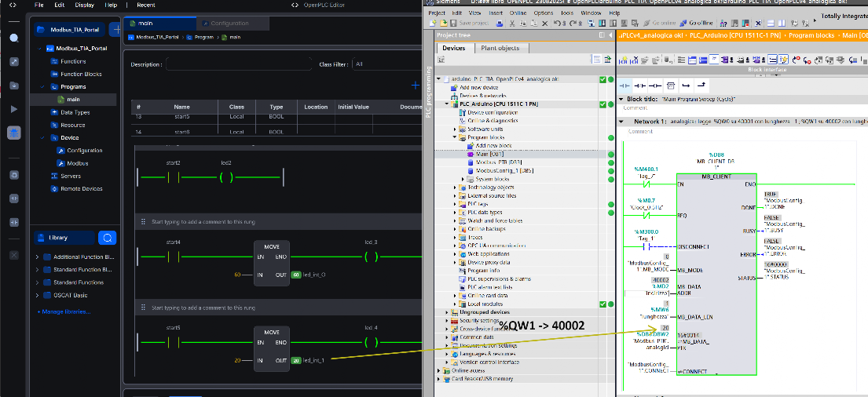Insert an empty box instruction

[x=670, y=86]
